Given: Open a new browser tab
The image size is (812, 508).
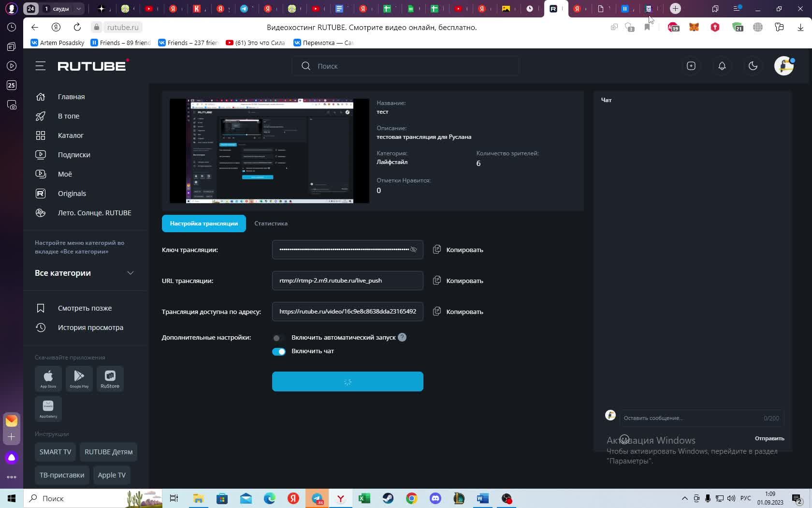Looking at the screenshot, I should 675,9.
